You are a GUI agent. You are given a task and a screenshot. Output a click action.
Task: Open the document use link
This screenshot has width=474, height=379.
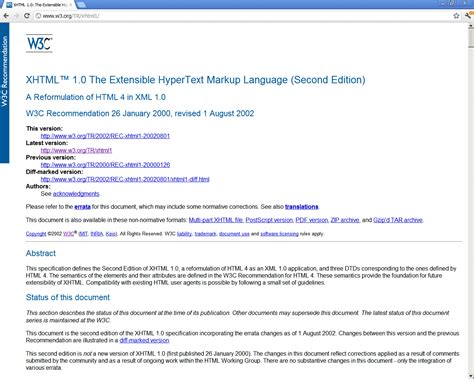tap(234, 234)
